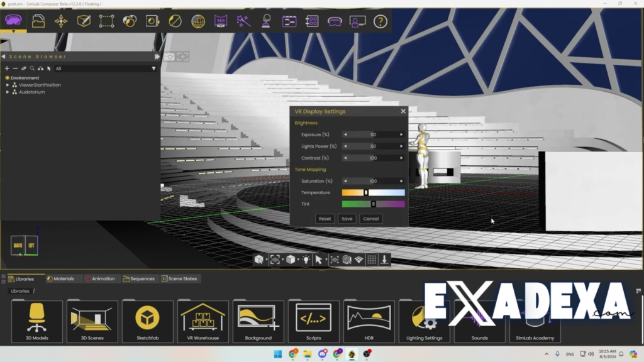644x362 pixels.
Task: Click Reset in the VR Display Settings dialog
Action: pos(325,218)
